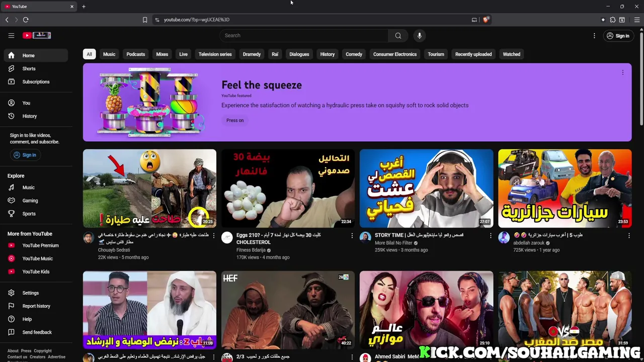Open Home in the sidebar
Viewport: 644px width, 362px height.
coord(36,55)
